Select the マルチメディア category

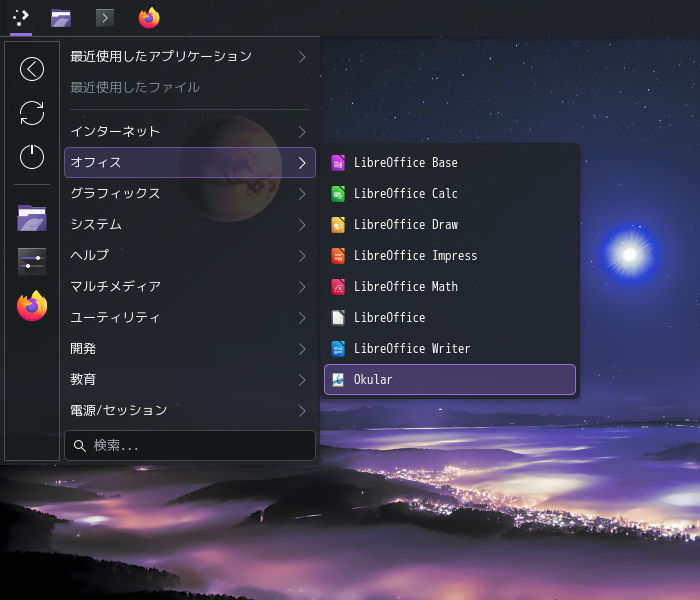(190, 287)
